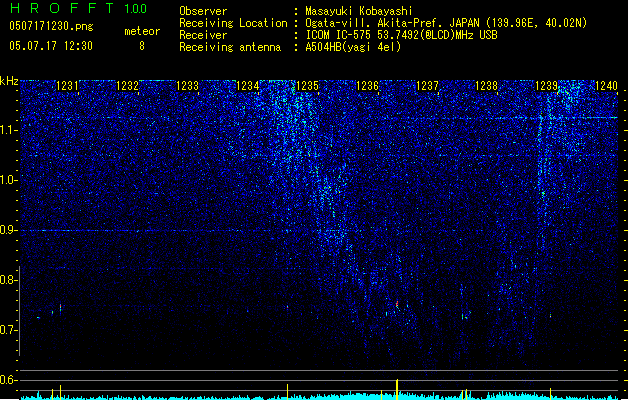Click the yellow meteor marker just before 1235

coord(288,392)
